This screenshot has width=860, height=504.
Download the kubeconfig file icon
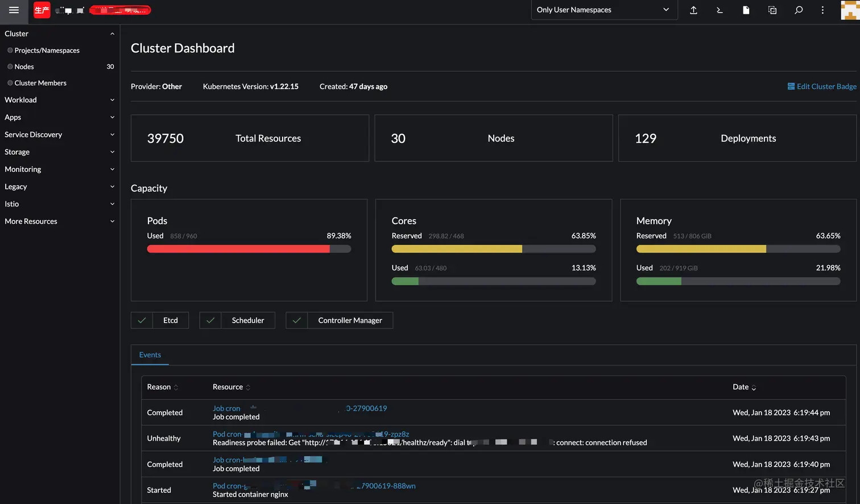pyautogui.click(x=746, y=10)
